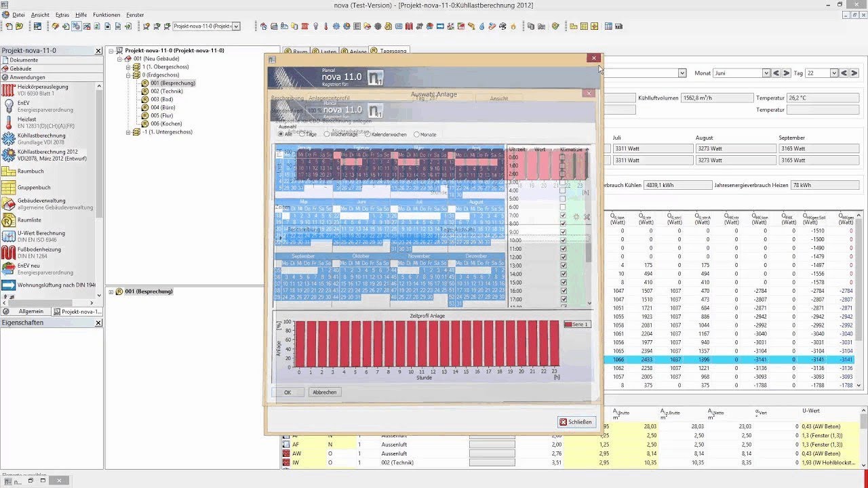Click the fan toolbar icon

tap(502, 26)
